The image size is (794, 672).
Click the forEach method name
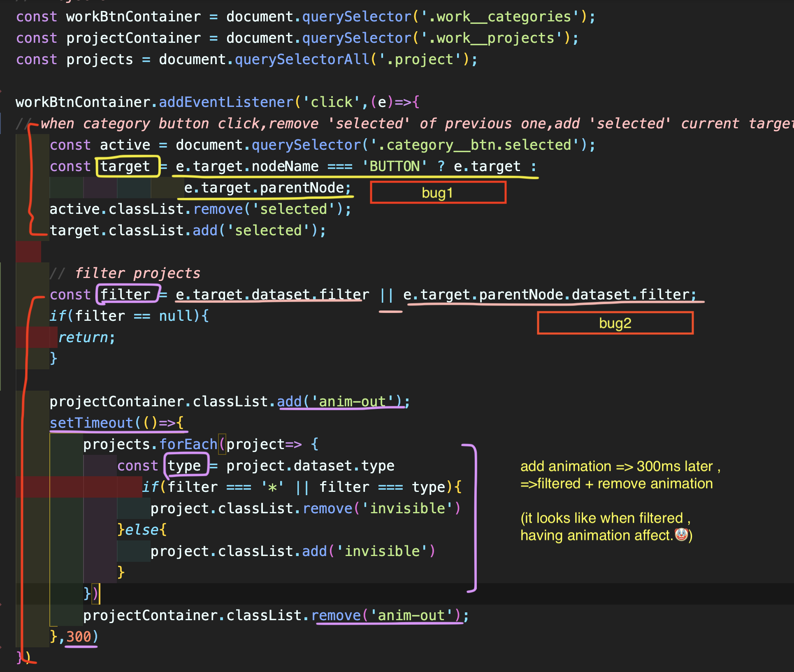pos(188,444)
